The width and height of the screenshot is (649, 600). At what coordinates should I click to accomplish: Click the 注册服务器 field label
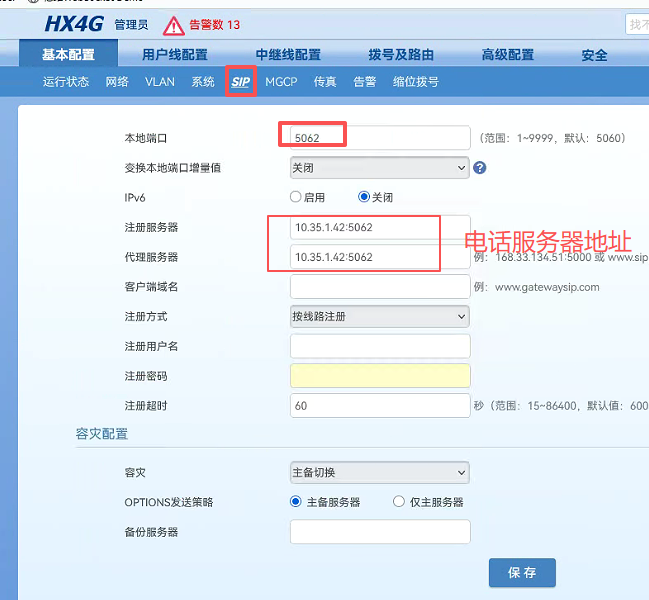(x=151, y=227)
